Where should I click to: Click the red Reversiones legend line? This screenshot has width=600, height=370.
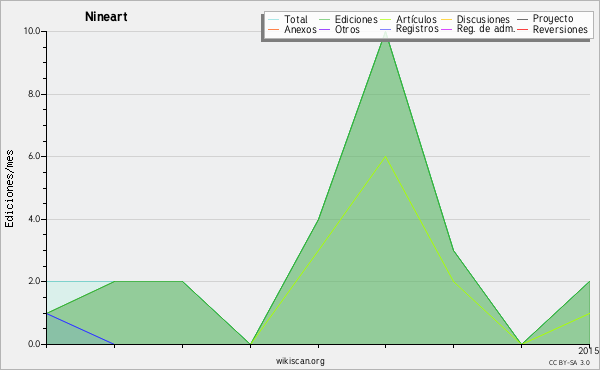[522, 30]
